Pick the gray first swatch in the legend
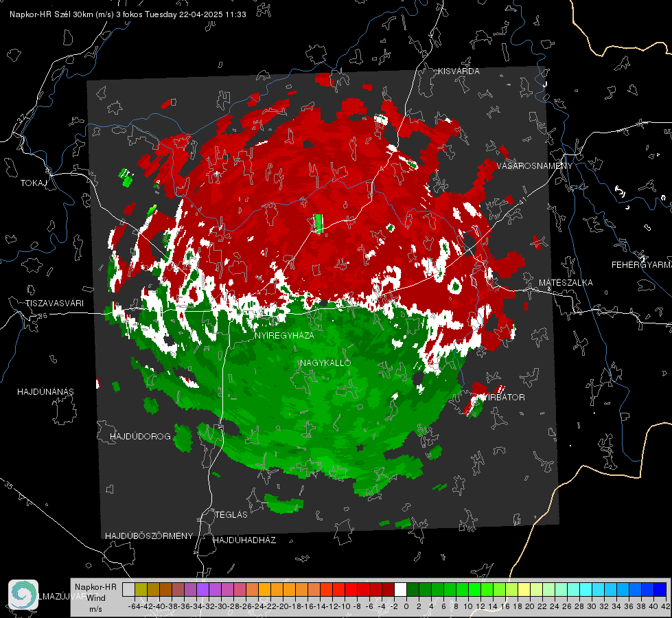Image resolution: width=672 pixels, height=618 pixels. (128, 589)
